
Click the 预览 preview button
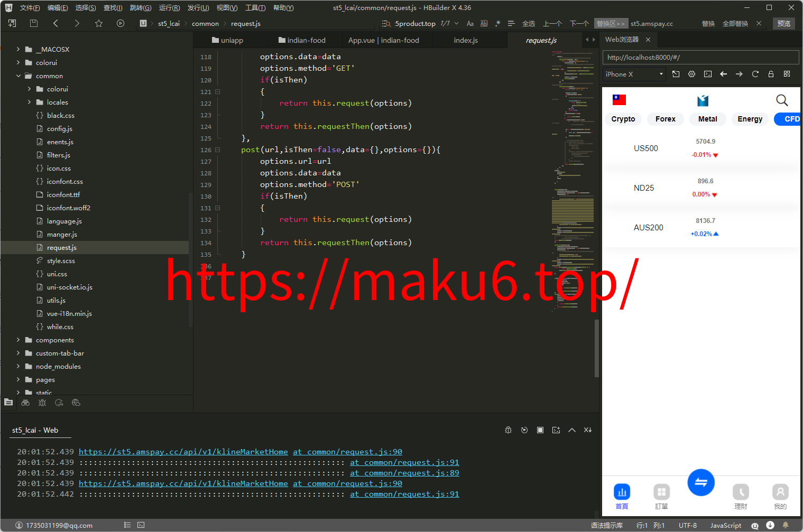(x=783, y=23)
